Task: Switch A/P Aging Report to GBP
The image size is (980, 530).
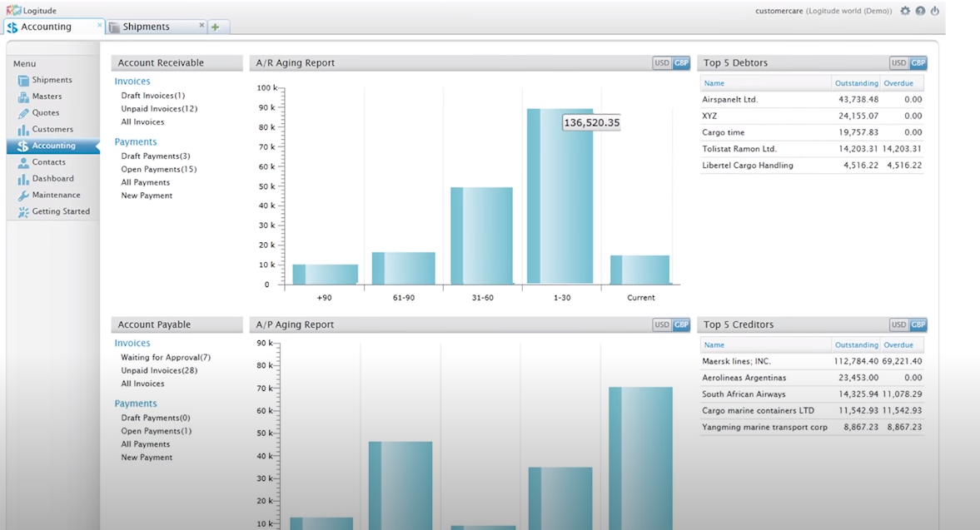Action: point(680,324)
